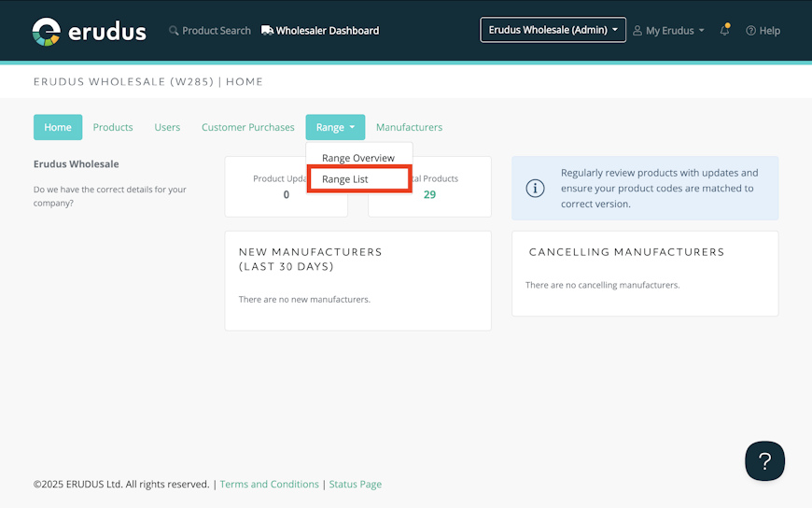
Task: Click 'There are no new manufacturers.' text
Action: coord(304,299)
